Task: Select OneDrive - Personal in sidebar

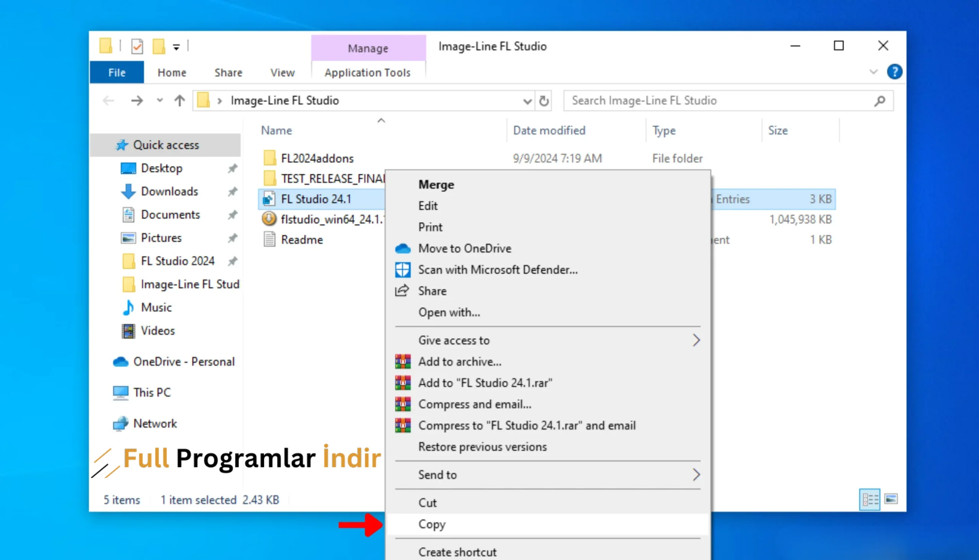Action: click(184, 362)
